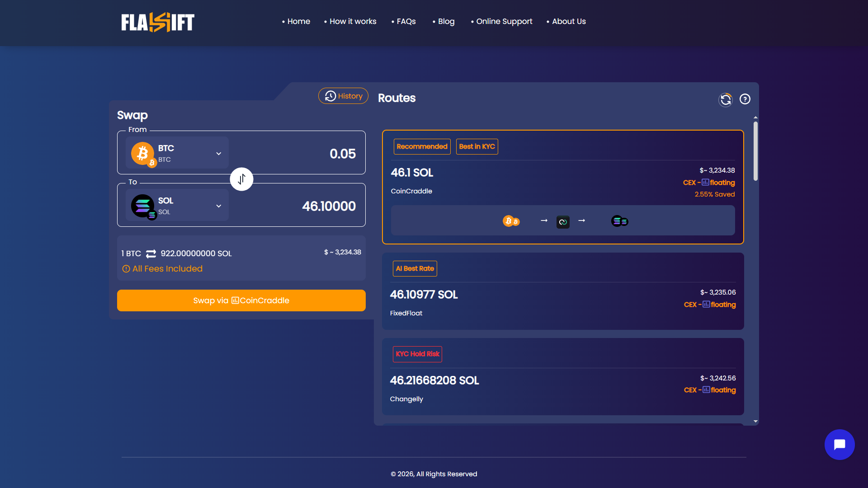The image size is (868, 488).
Task: Click the 2026 All Rights Reserved footer text
Action: (x=434, y=474)
